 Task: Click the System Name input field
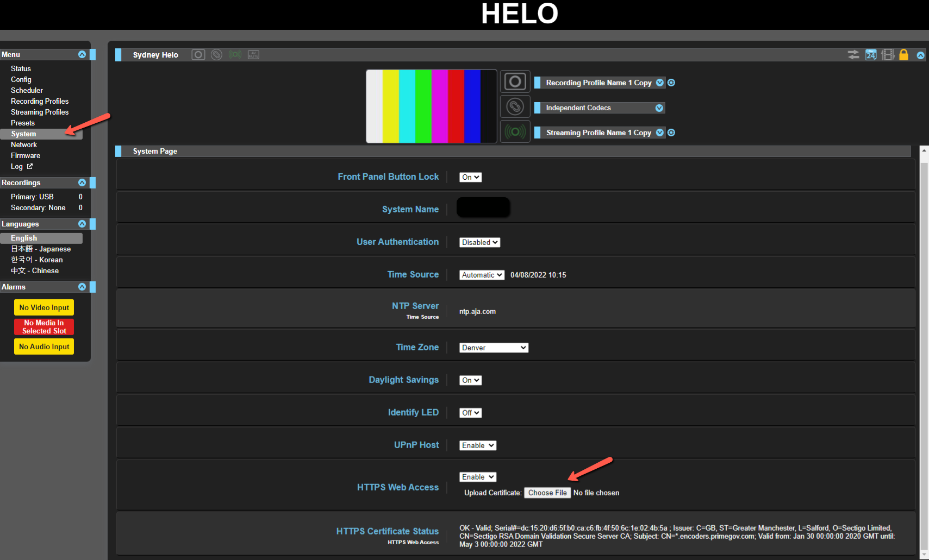[483, 207]
